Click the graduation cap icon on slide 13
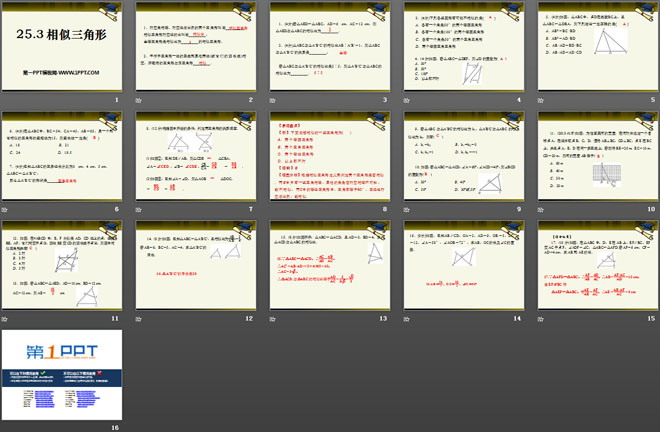The height and width of the screenshot is (432, 660). click(x=378, y=228)
